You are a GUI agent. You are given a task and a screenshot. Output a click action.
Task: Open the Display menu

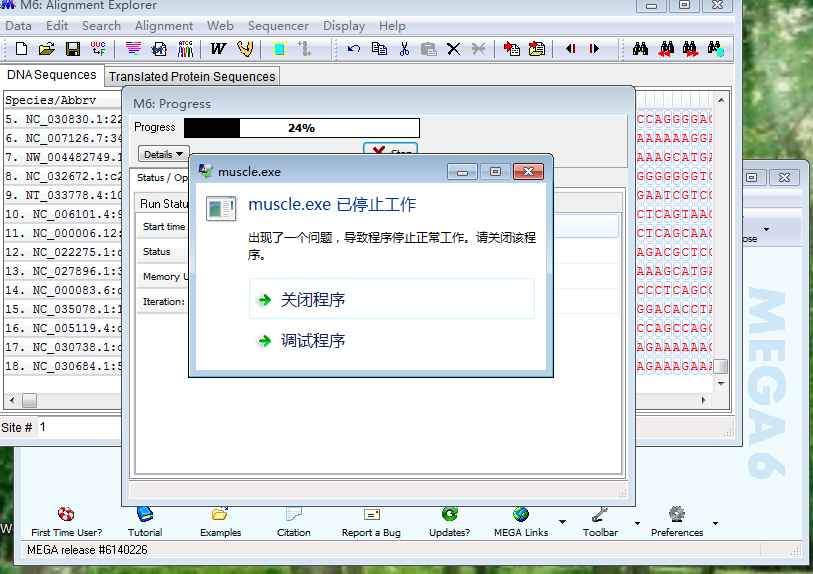(x=344, y=26)
